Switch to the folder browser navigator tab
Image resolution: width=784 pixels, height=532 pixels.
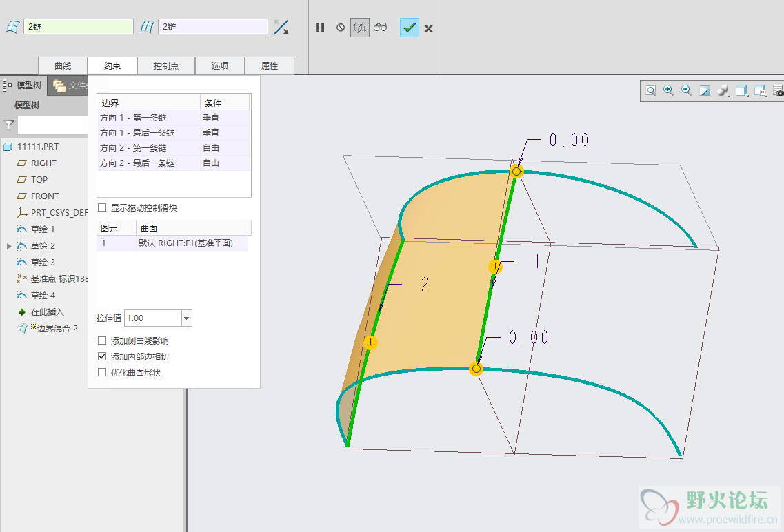click(x=68, y=86)
